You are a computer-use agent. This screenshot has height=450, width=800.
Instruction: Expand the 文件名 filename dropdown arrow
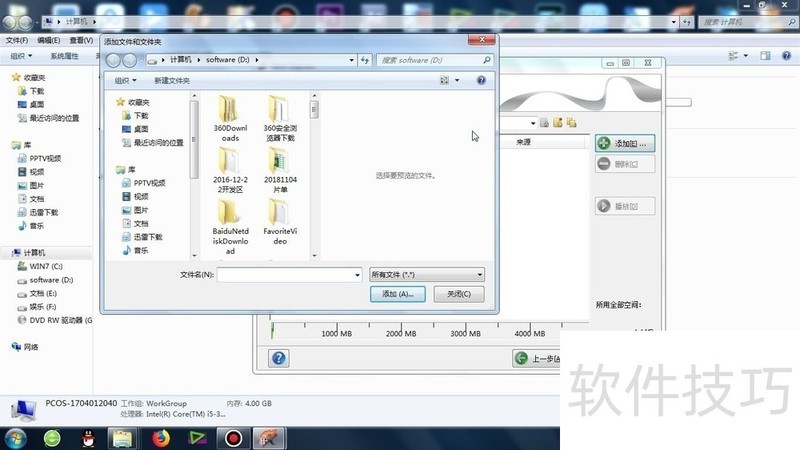357,274
